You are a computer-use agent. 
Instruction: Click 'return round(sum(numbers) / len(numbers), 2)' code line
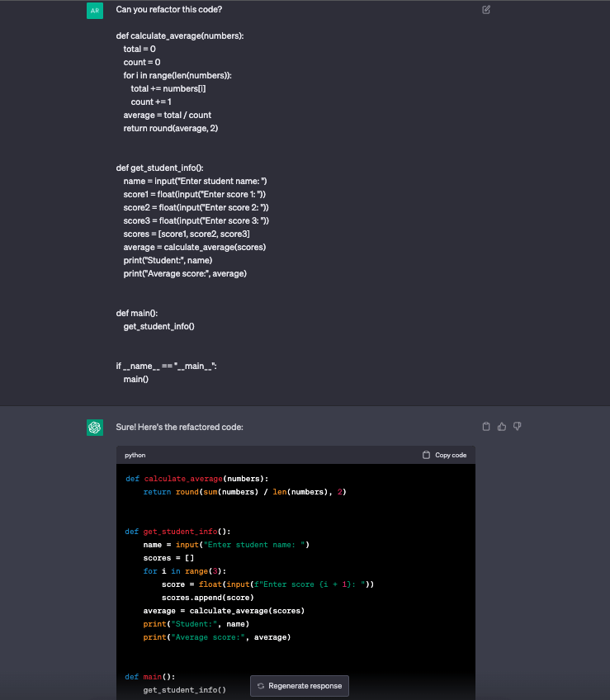(244, 491)
